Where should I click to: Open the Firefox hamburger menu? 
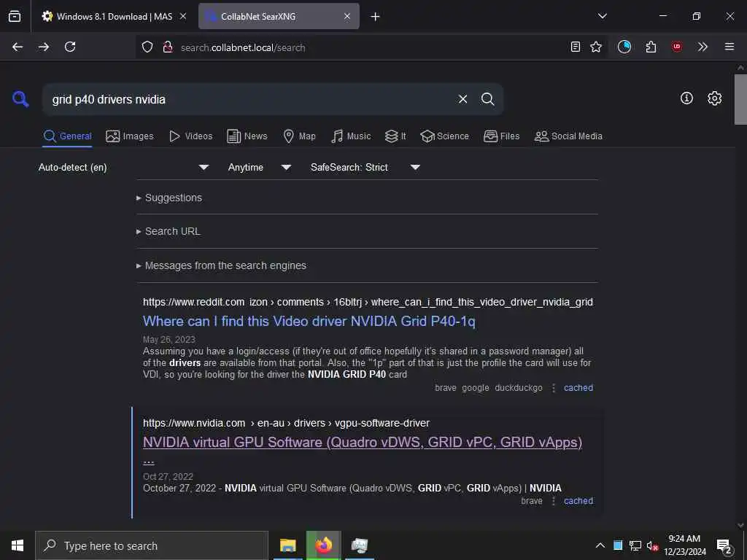click(x=729, y=47)
